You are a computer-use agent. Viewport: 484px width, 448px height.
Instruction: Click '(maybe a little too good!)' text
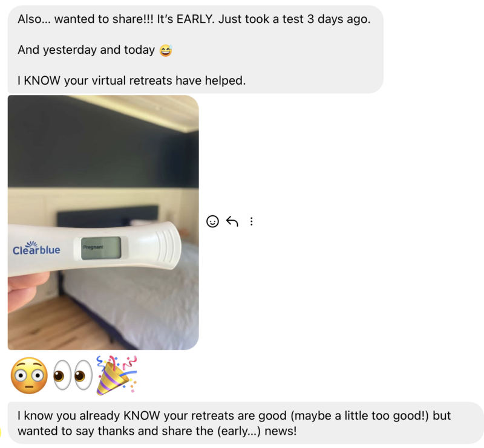point(359,415)
